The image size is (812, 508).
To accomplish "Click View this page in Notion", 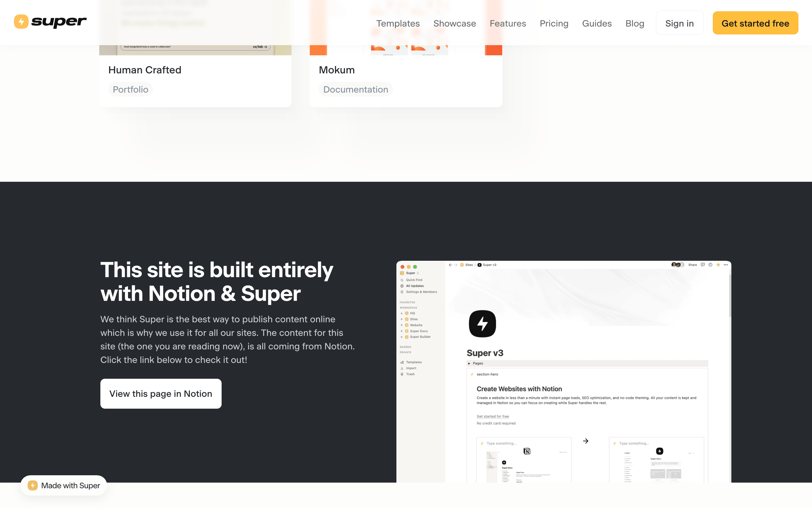I will (x=161, y=393).
